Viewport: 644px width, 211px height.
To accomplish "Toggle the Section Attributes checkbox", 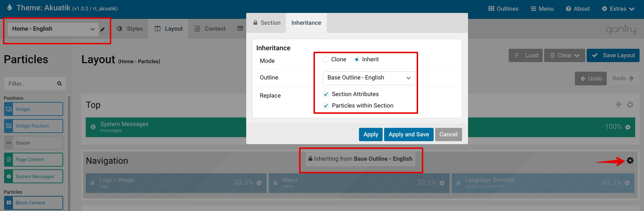I will point(326,94).
